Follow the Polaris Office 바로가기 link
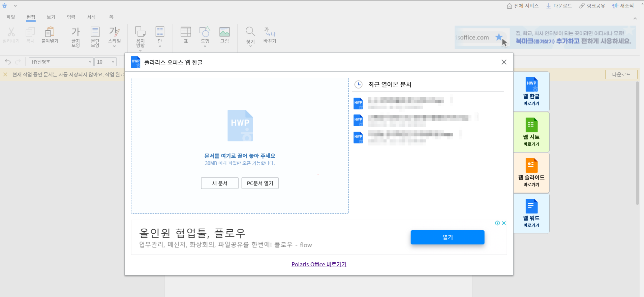 pos(319,264)
